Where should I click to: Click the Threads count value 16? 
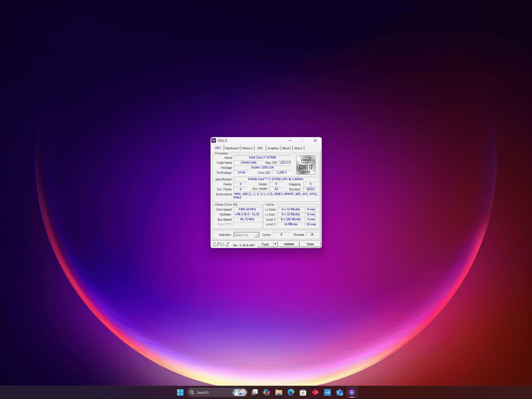coord(312,235)
